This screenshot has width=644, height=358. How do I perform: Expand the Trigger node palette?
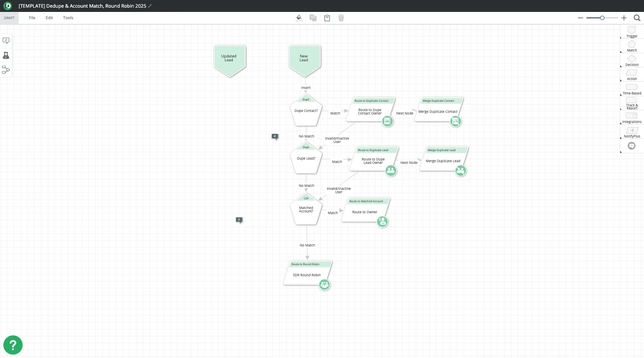(x=632, y=32)
